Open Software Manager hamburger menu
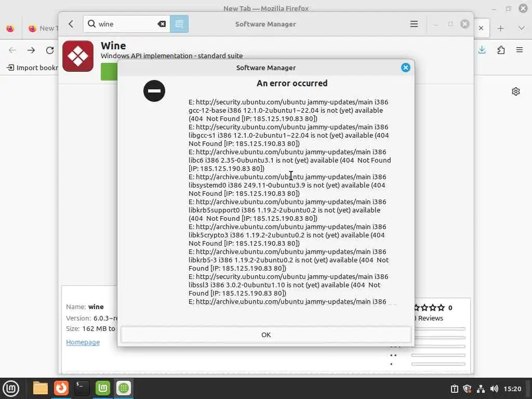The height and width of the screenshot is (399, 532). tap(414, 24)
